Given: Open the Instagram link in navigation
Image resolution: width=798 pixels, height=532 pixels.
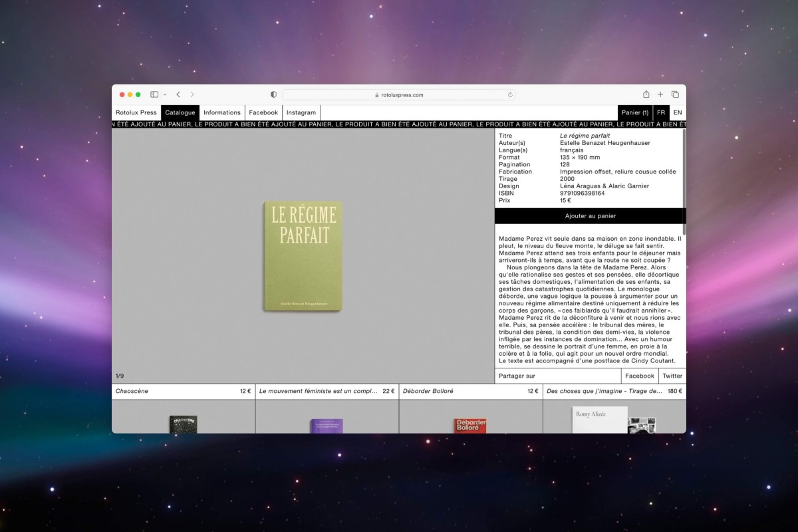Looking at the screenshot, I should point(301,112).
